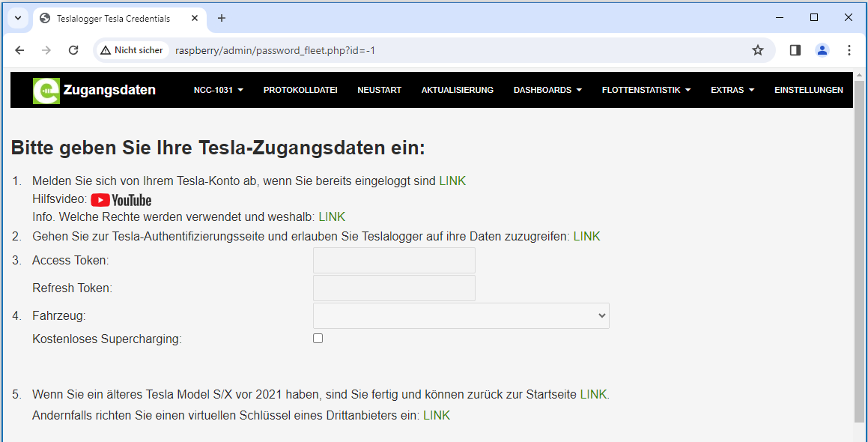Expand the Dashboards menu
This screenshot has width=868, height=442.
tap(547, 90)
